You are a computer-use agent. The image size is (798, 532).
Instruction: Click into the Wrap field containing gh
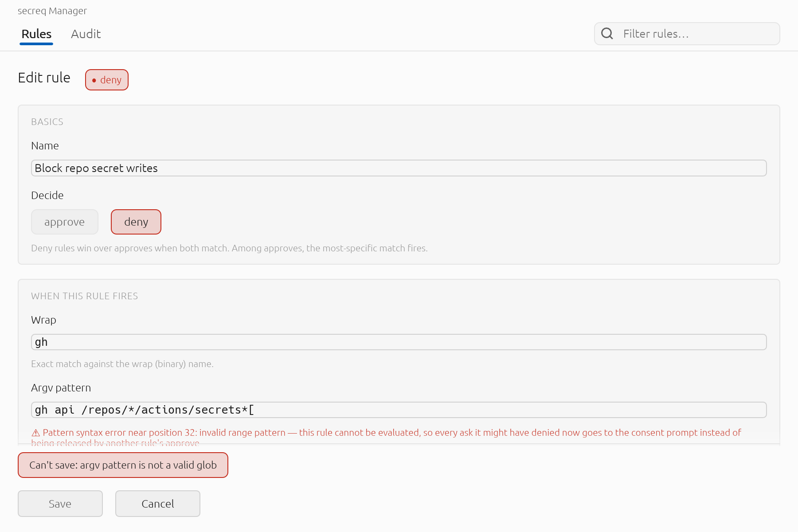coord(399,342)
